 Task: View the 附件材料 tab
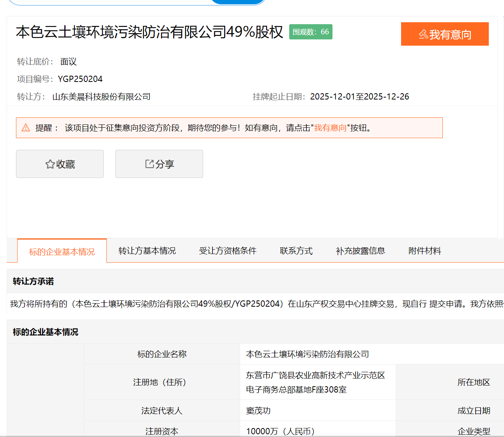424,251
